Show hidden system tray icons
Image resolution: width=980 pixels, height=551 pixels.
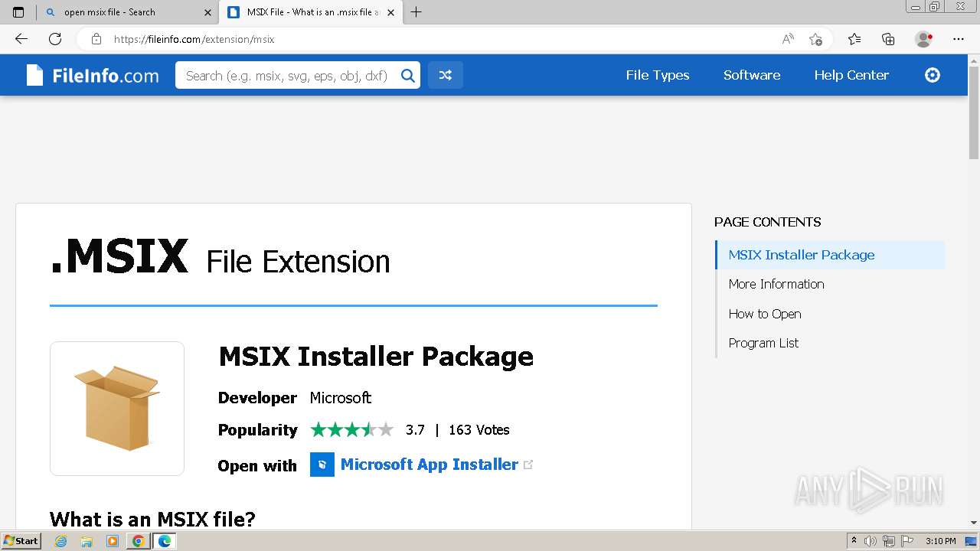[x=854, y=541]
